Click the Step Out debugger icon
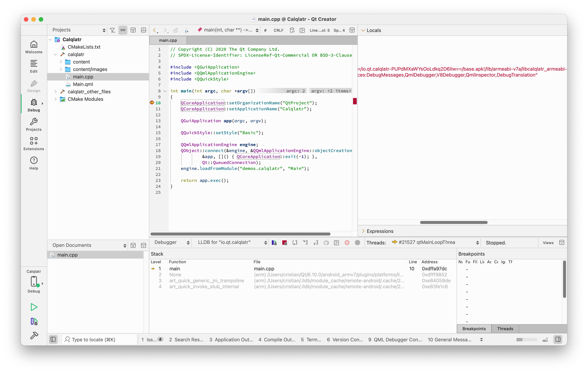The height and width of the screenshot is (373, 588). point(316,243)
